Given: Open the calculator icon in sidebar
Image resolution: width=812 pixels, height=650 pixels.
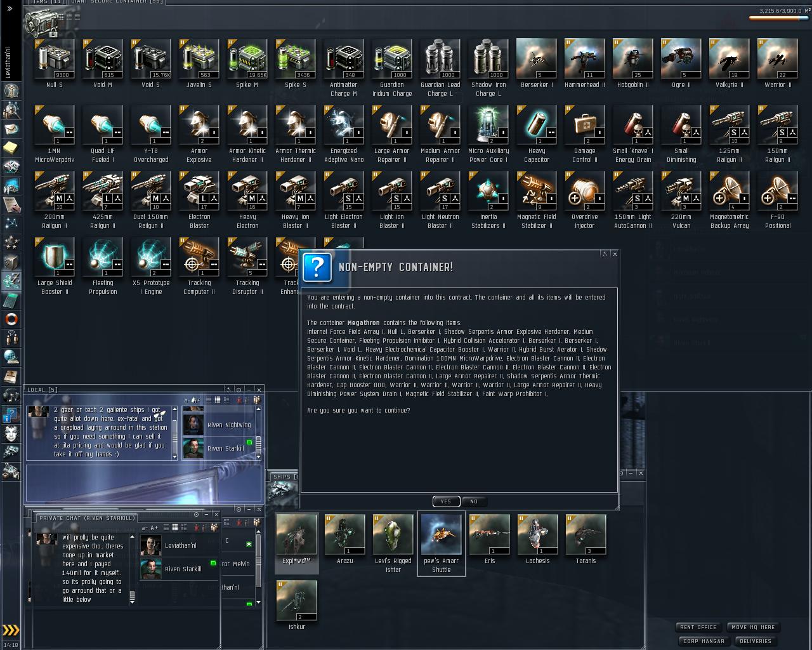Looking at the screenshot, I should point(11,299).
